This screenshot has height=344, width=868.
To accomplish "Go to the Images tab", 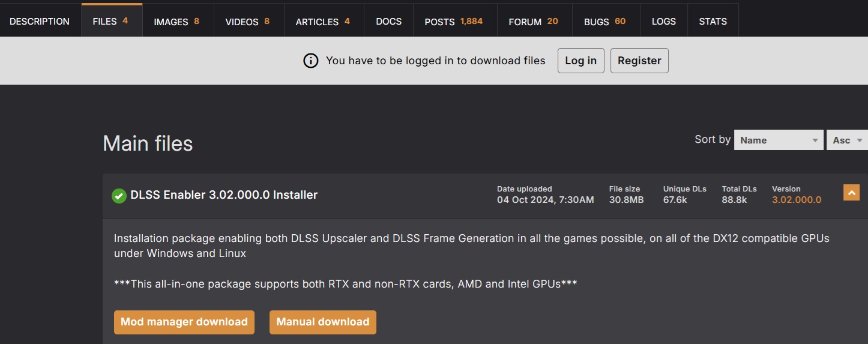I will click(x=176, y=21).
